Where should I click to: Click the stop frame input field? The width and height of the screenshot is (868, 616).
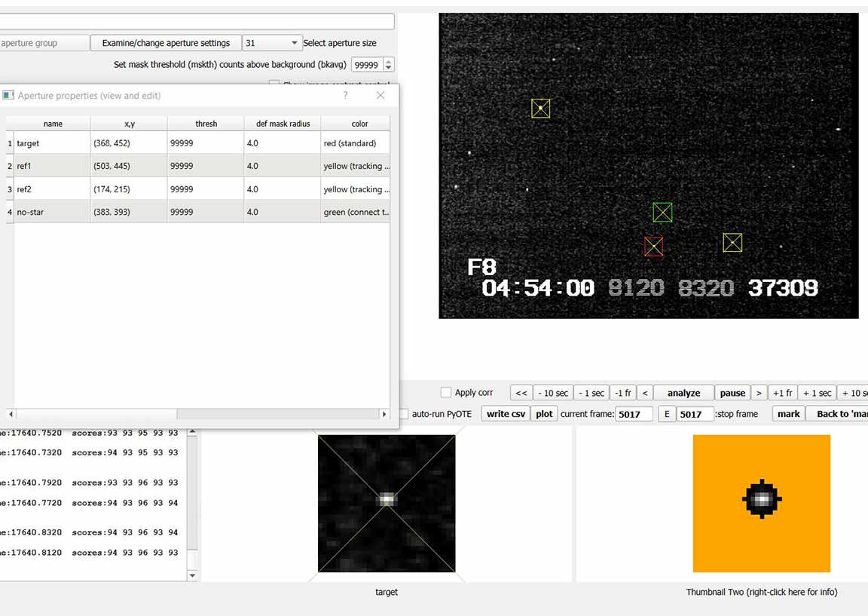(x=695, y=414)
